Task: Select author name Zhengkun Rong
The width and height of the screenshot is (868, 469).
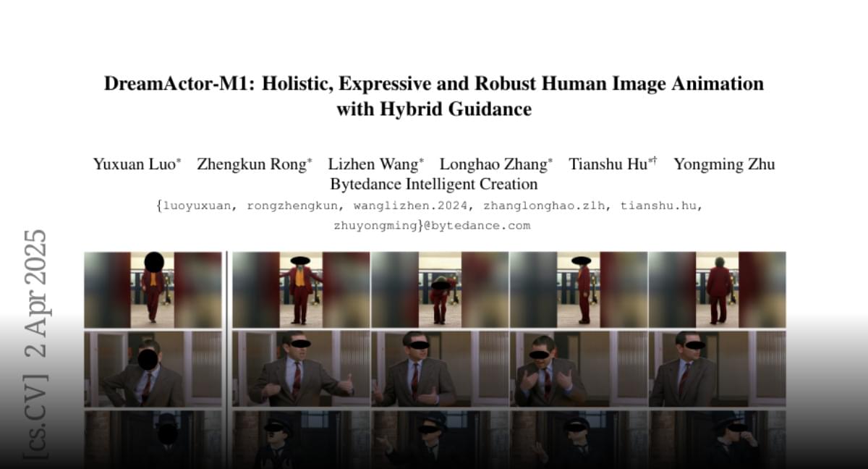Action: click(x=252, y=164)
